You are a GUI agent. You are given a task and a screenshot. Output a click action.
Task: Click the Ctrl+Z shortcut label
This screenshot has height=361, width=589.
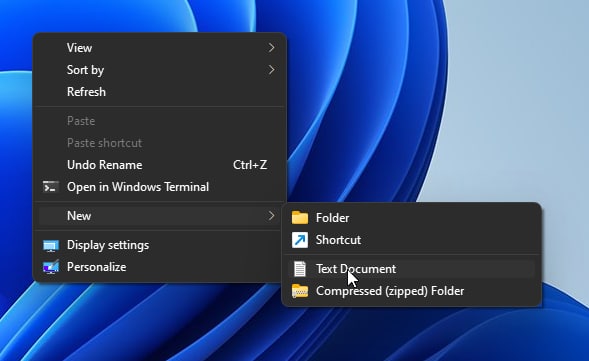[250, 165]
